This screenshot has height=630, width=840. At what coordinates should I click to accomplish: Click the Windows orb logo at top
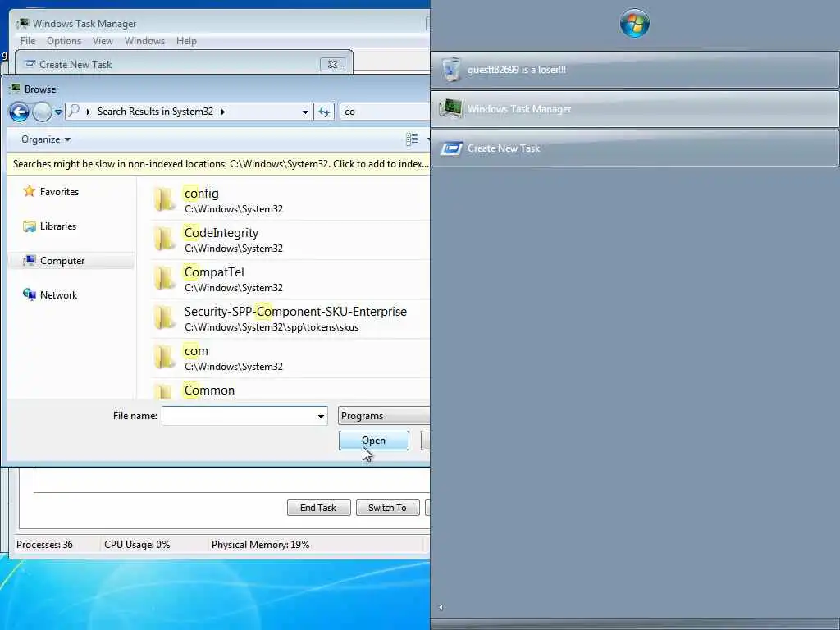click(635, 24)
